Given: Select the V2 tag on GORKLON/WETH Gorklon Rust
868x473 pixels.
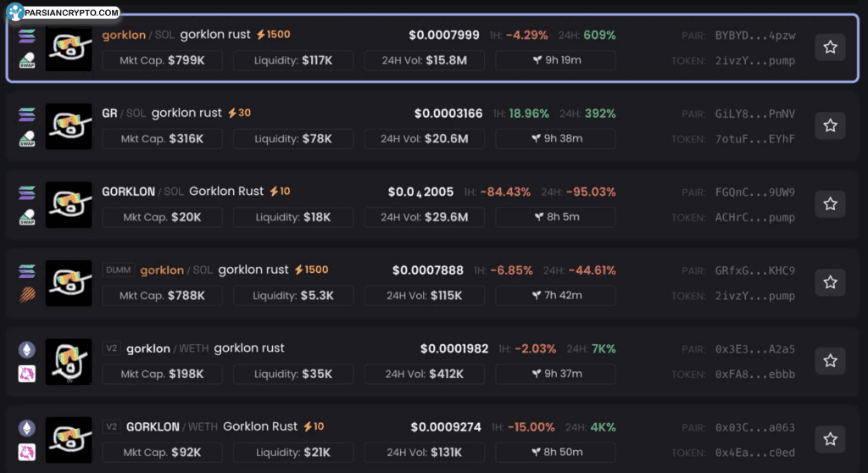Looking at the screenshot, I should pyautogui.click(x=111, y=426).
